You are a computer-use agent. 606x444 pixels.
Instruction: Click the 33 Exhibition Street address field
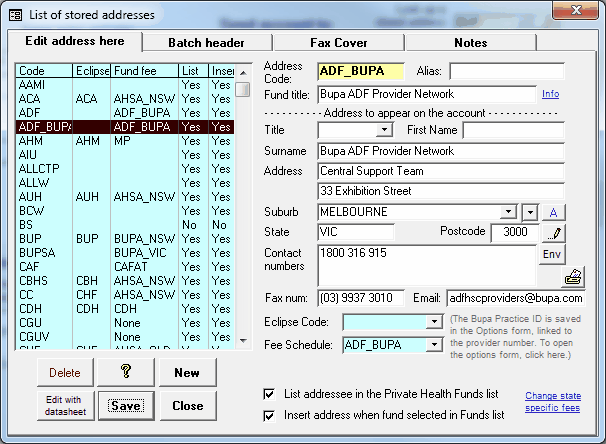coord(441,191)
